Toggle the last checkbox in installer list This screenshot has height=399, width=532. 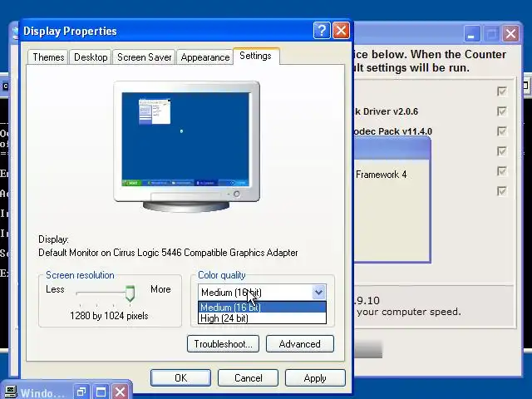(x=502, y=191)
